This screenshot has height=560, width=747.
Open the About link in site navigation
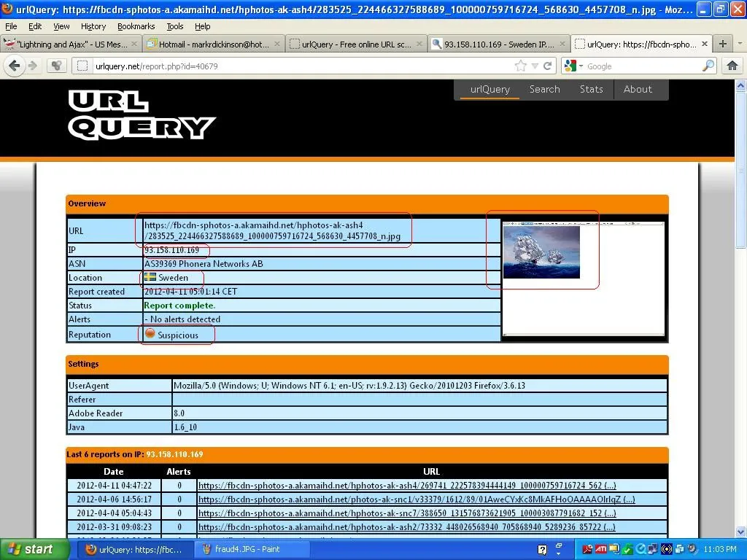click(637, 89)
